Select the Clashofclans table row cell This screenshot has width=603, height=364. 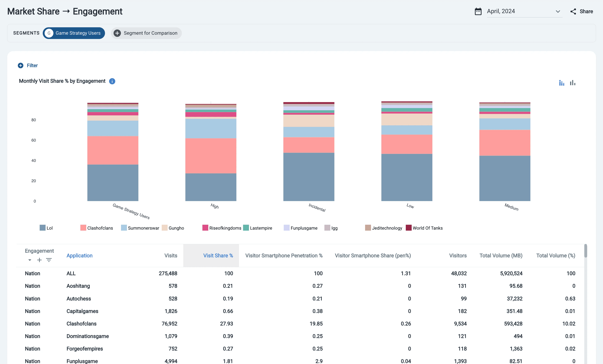coord(82,324)
